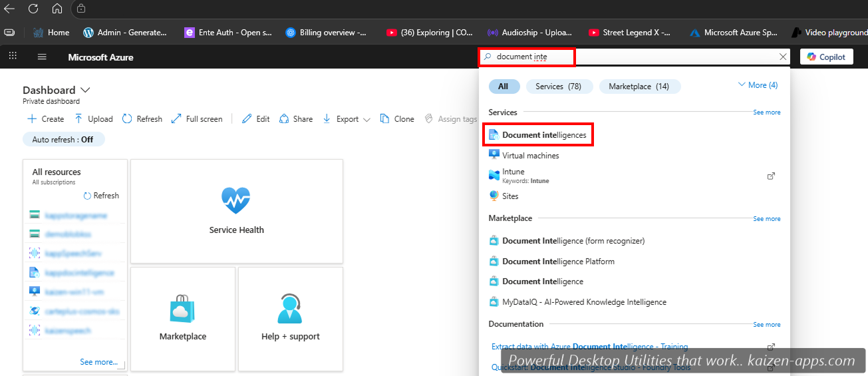Image resolution: width=868 pixels, height=376 pixels.
Task: Upload a dashboard file
Action: pyautogui.click(x=93, y=119)
